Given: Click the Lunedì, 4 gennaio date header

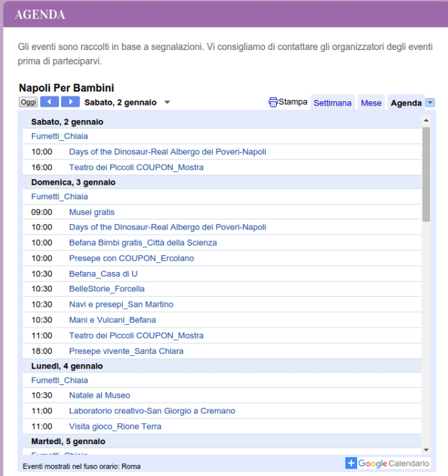Looking at the screenshot, I should tap(67, 366).
